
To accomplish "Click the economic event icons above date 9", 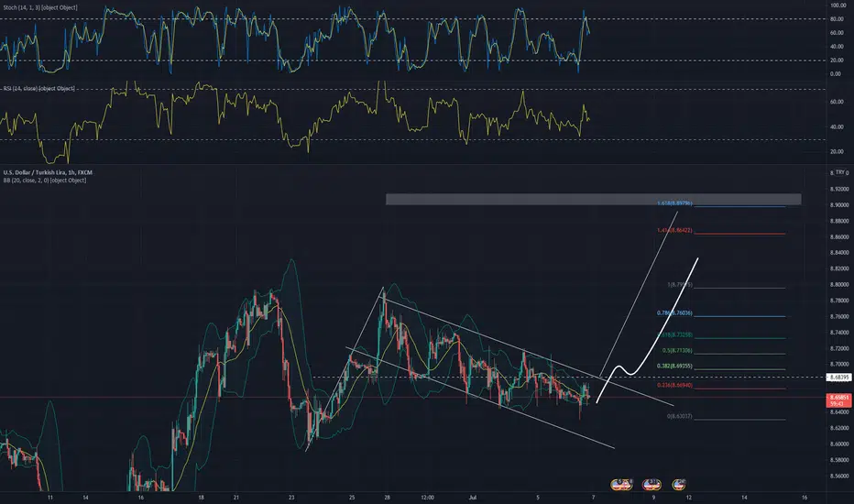I will coord(651,484).
